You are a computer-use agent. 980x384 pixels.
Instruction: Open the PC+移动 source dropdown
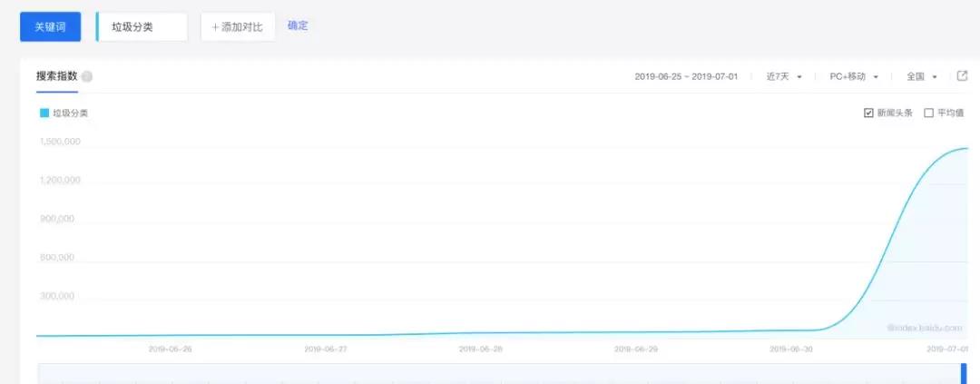pyautogui.click(x=854, y=76)
